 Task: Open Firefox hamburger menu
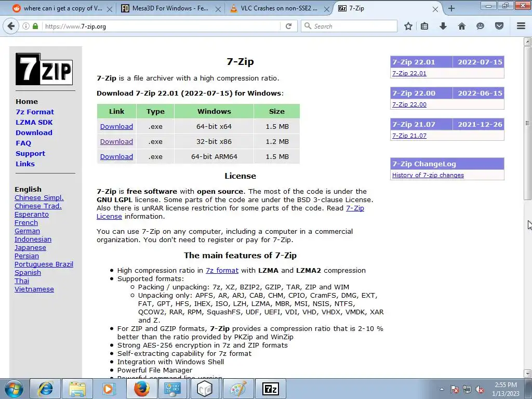point(521,26)
